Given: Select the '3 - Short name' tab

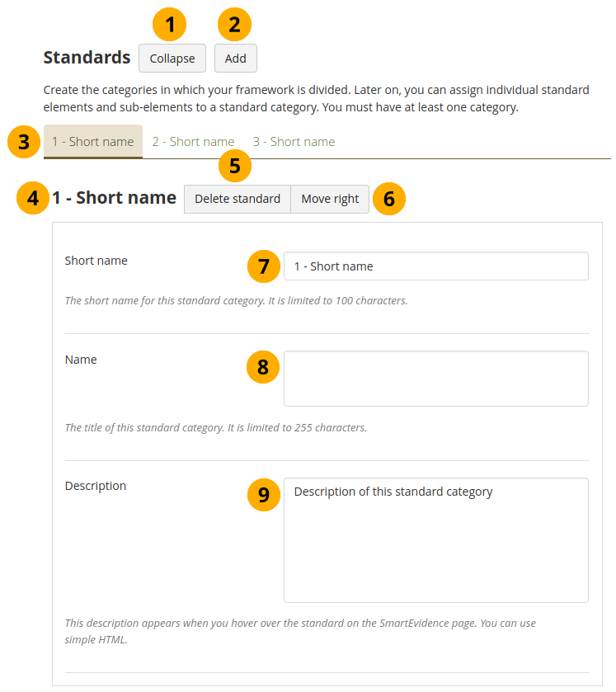Looking at the screenshot, I should 294,142.
